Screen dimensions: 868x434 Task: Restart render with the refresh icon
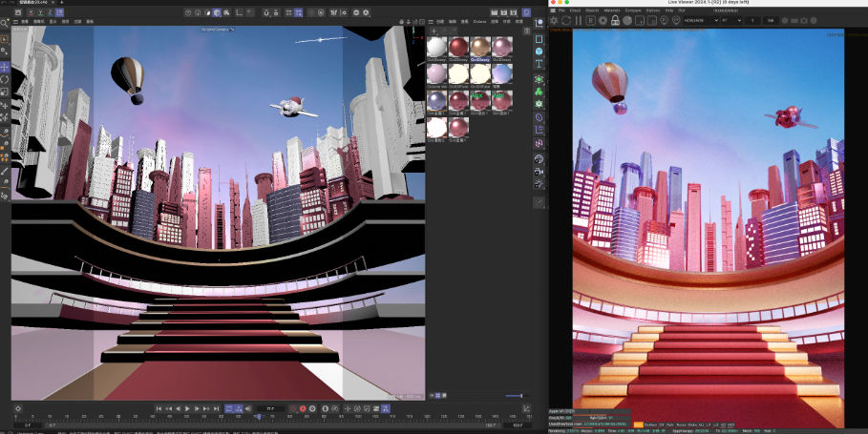point(567,20)
